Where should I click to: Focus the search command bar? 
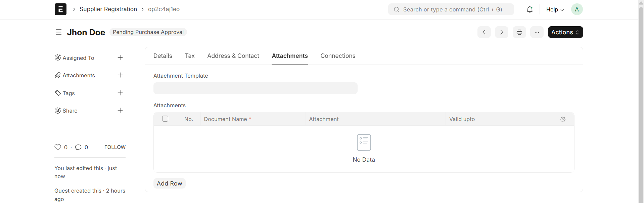point(451,9)
